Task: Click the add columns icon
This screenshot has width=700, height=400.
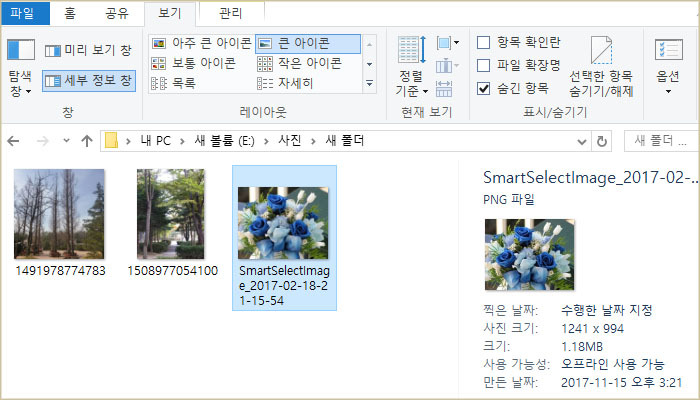Action: (447, 66)
